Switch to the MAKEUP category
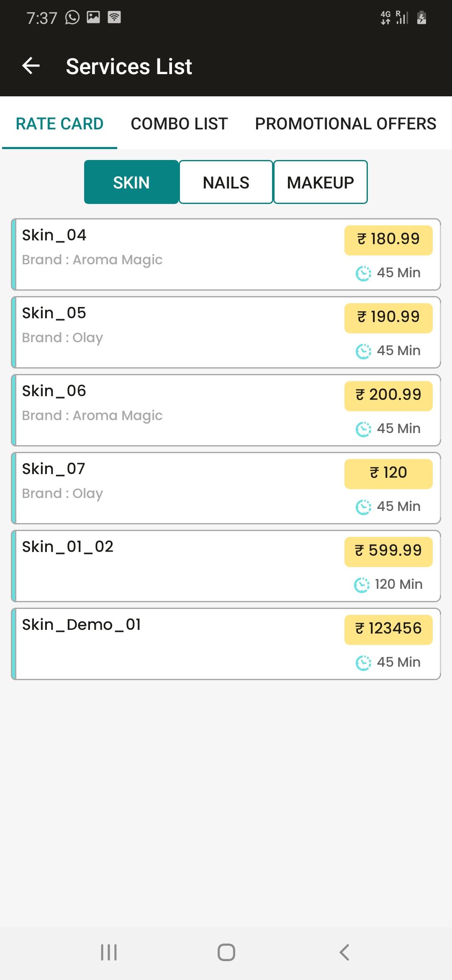 tap(321, 182)
